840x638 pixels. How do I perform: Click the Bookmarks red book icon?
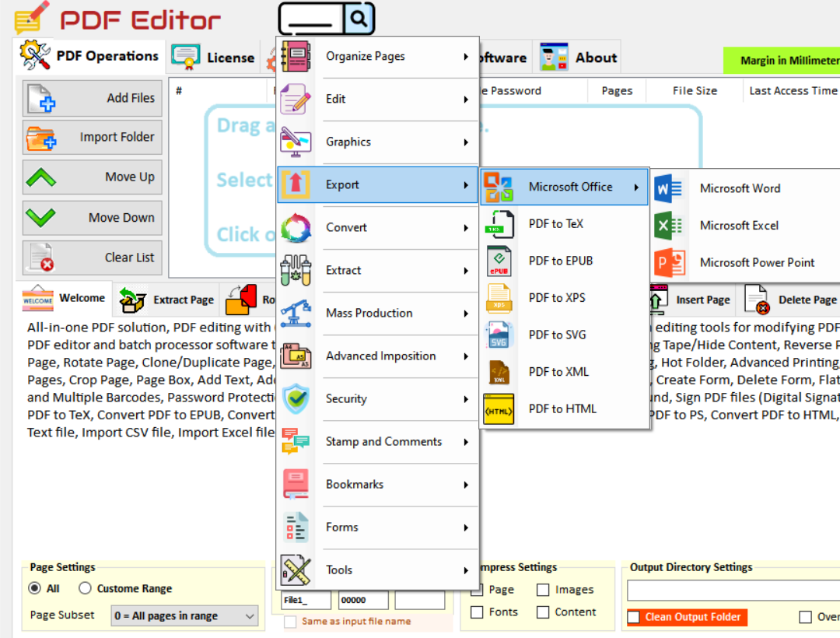pyautogui.click(x=296, y=485)
